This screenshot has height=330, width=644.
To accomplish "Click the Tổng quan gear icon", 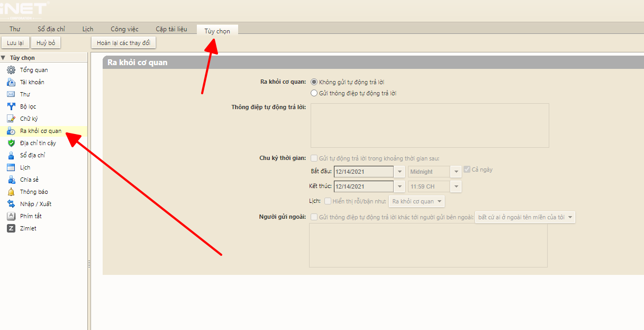I will (x=11, y=70).
